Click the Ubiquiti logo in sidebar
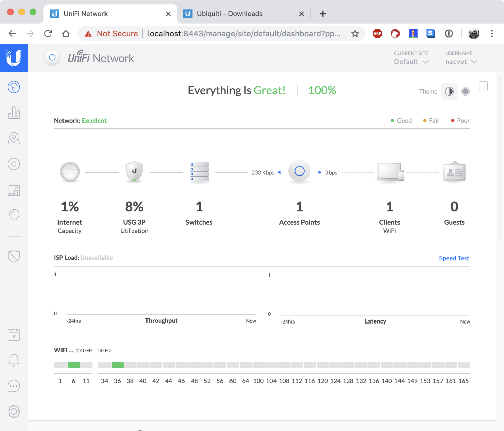Screen dimensions: 504x431 [x=14, y=58]
